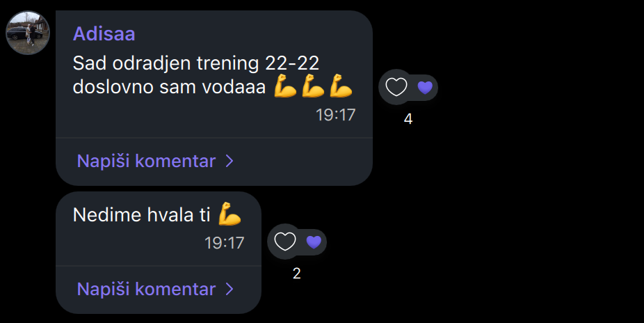
Task: Click reaction count 4 by the first message
Action: click(x=408, y=119)
